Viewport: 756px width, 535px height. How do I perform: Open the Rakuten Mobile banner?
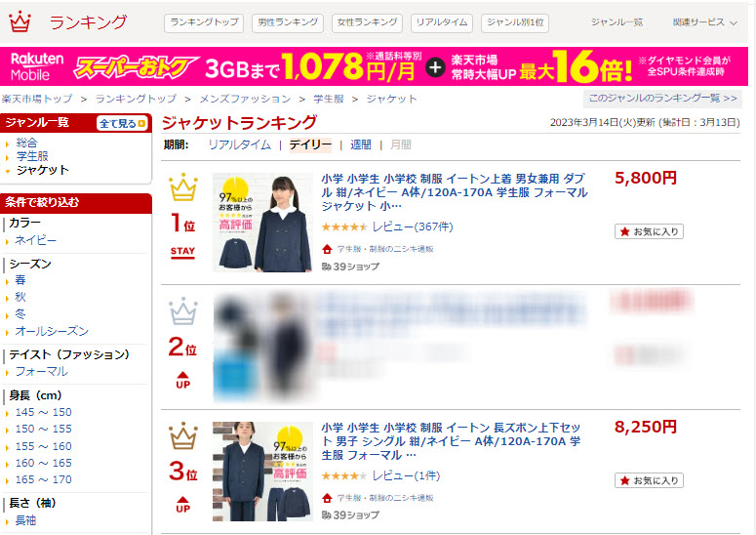point(375,66)
